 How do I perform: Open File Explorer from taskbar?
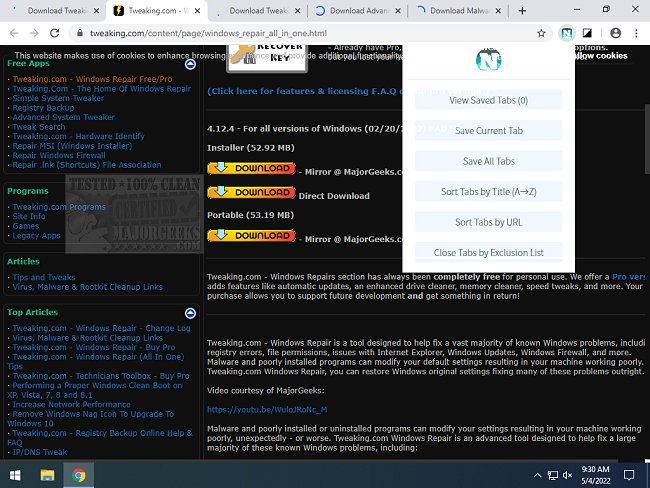click(47, 475)
